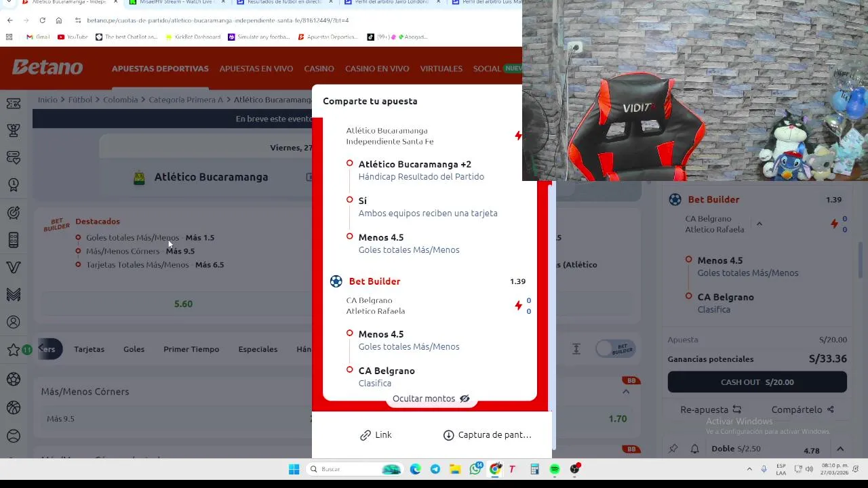The height and width of the screenshot is (488, 868).
Task: Open the Especiales market tab
Action: (x=258, y=349)
